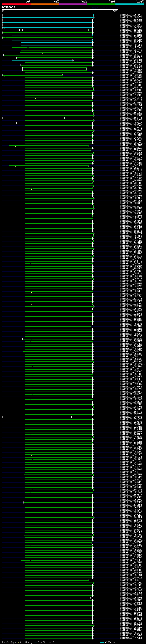Select hit label UniRef100_B3PMM3
This screenshot has width=146, height=644.
131,176
